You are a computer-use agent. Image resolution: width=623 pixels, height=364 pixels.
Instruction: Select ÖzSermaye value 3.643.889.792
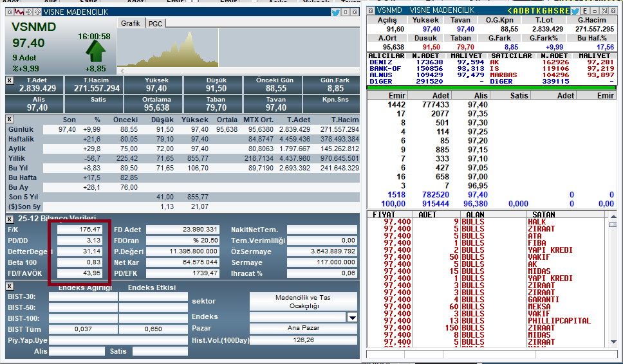(322, 251)
